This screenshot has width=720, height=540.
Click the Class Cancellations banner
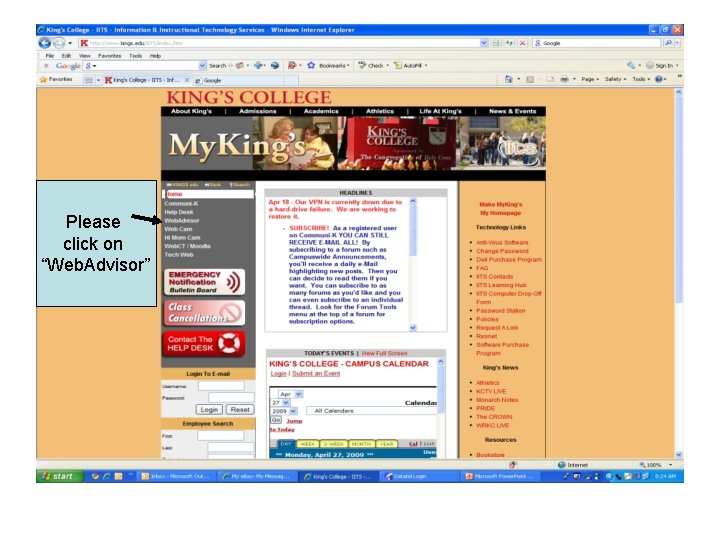[x=204, y=313]
